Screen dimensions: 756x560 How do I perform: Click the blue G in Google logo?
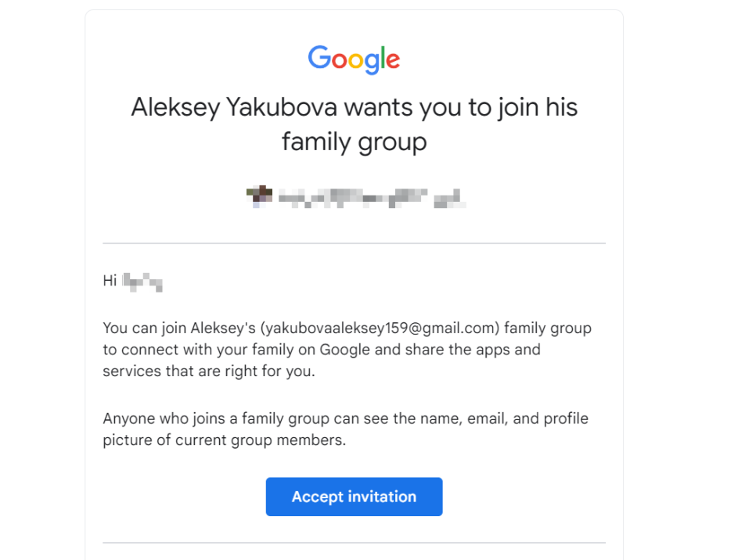(x=319, y=58)
